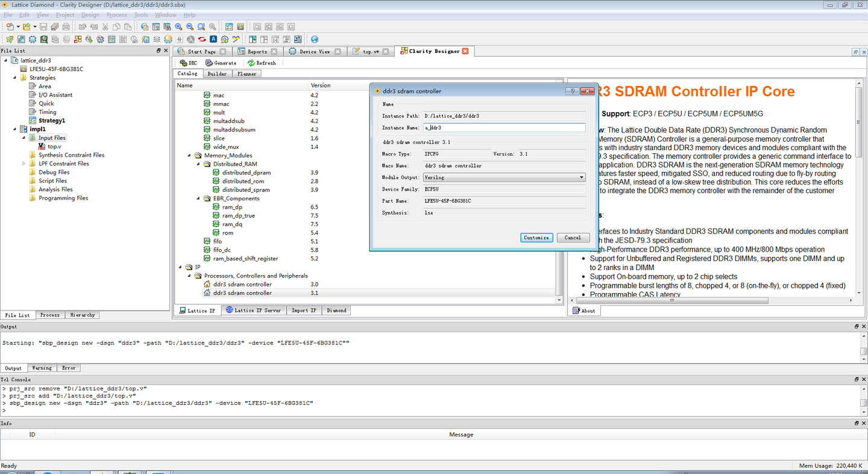Click the Zoom Out magnifier toolbar icon

(190, 27)
